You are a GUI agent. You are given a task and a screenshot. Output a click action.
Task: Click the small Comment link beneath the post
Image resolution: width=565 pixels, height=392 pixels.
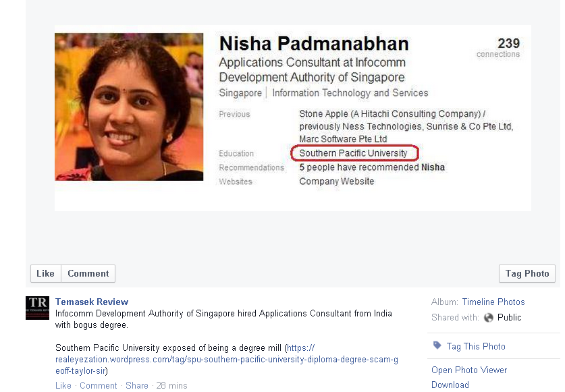[x=99, y=385]
